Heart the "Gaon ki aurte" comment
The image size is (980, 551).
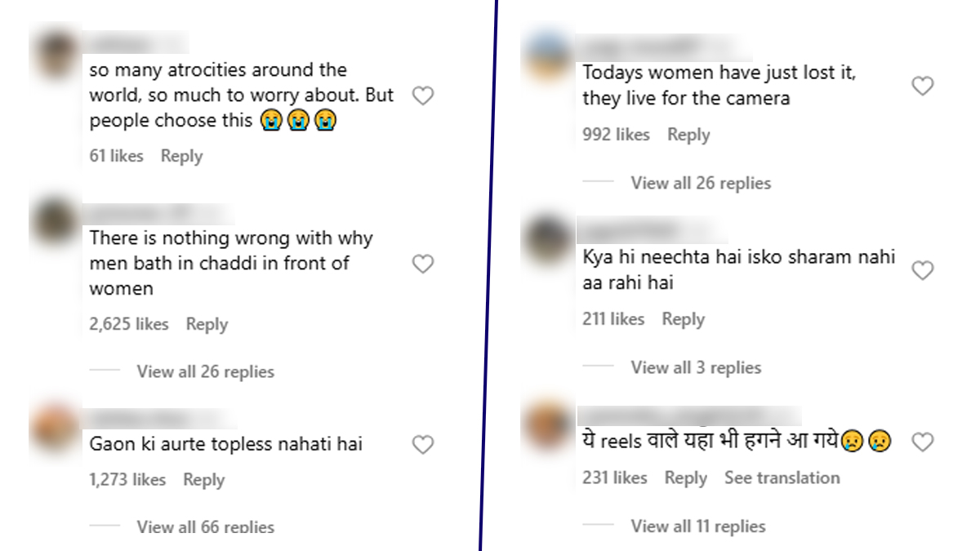pos(422,445)
